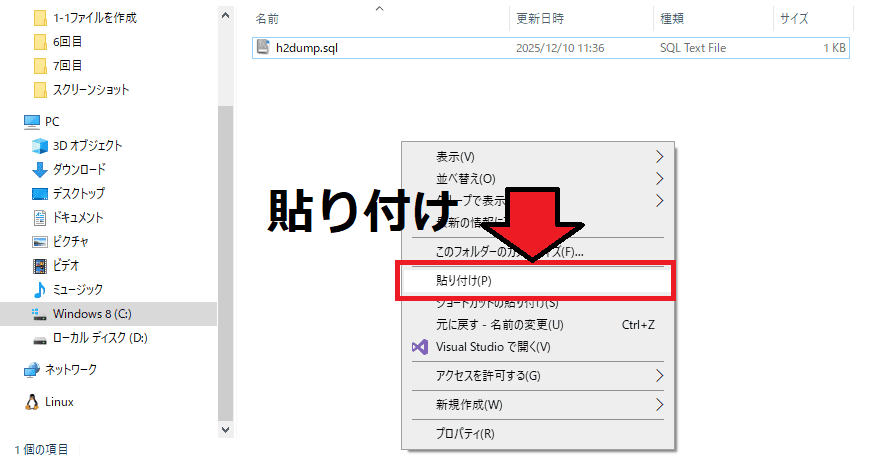Open the スクリーンショット folder in sidebar
The image size is (874, 459).
(x=90, y=90)
